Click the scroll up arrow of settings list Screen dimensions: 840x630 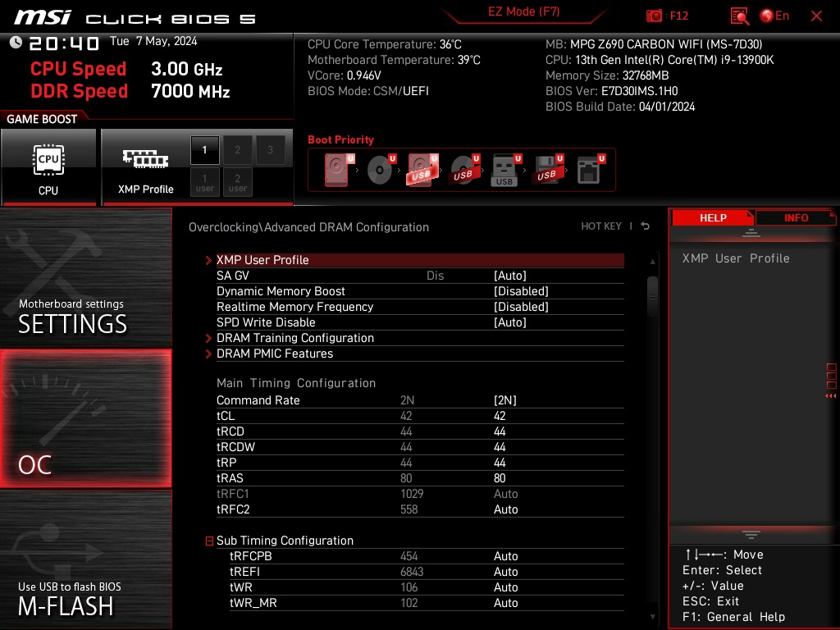[652, 262]
